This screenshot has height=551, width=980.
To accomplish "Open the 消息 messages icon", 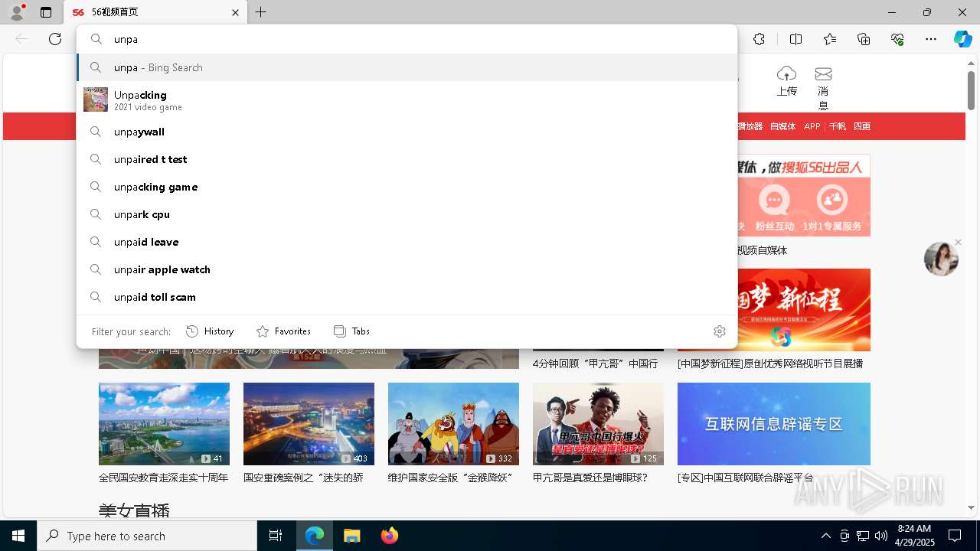I will pyautogui.click(x=823, y=73).
